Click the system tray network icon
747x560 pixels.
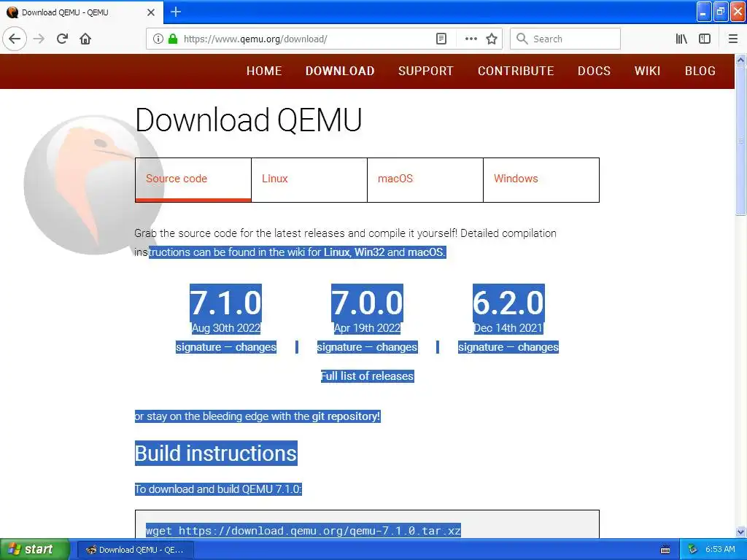point(693,550)
